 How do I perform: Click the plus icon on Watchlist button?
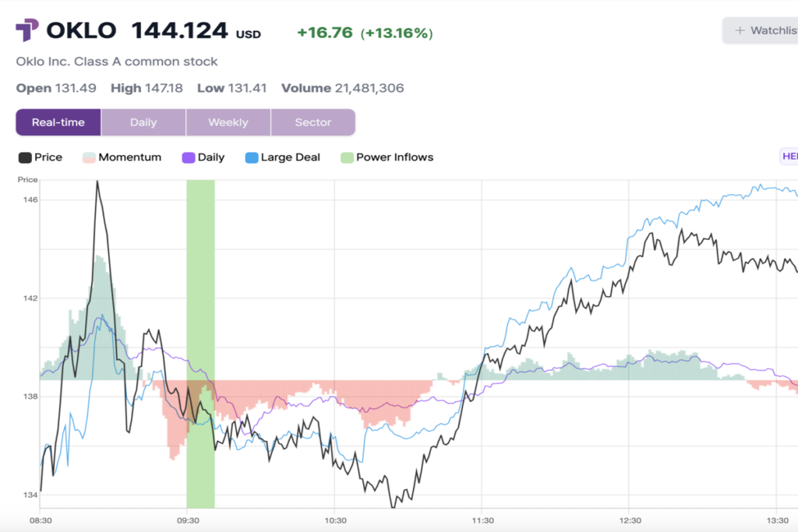(x=740, y=31)
